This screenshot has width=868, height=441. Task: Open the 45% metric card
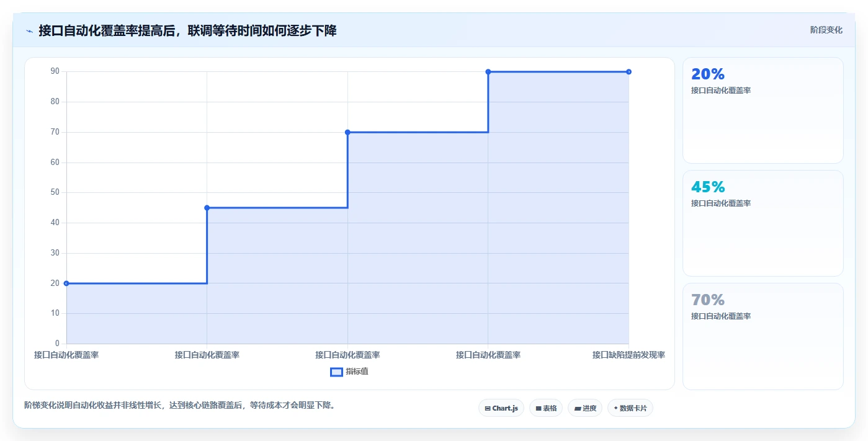763,223
